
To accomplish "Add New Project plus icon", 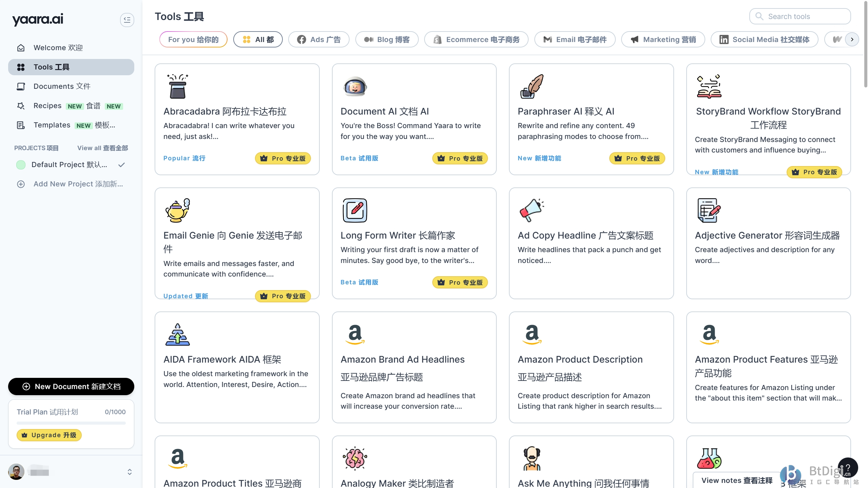I will [x=21, y=184].
